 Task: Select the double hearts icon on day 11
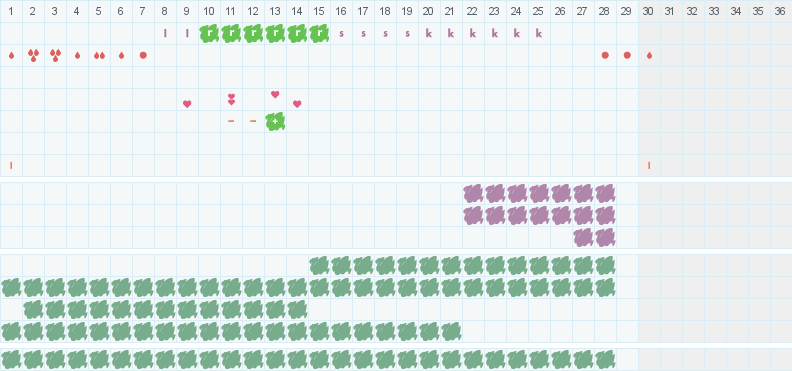coord(231,99)
